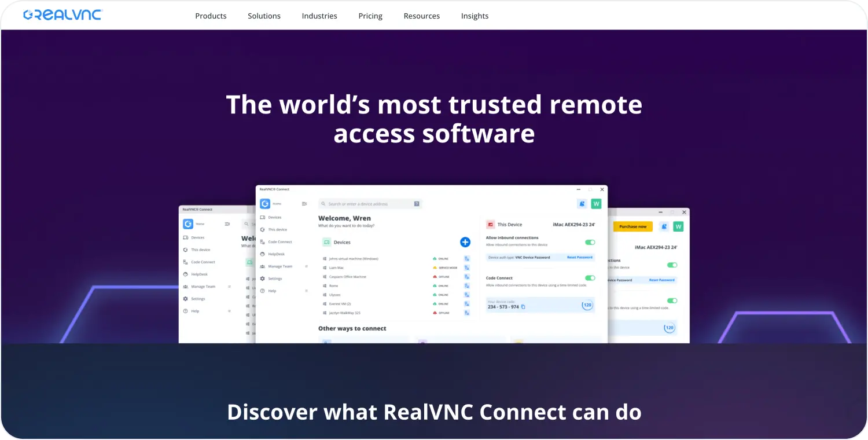
Task: Click connect icon on Rome row
Action: pos(467,285)
